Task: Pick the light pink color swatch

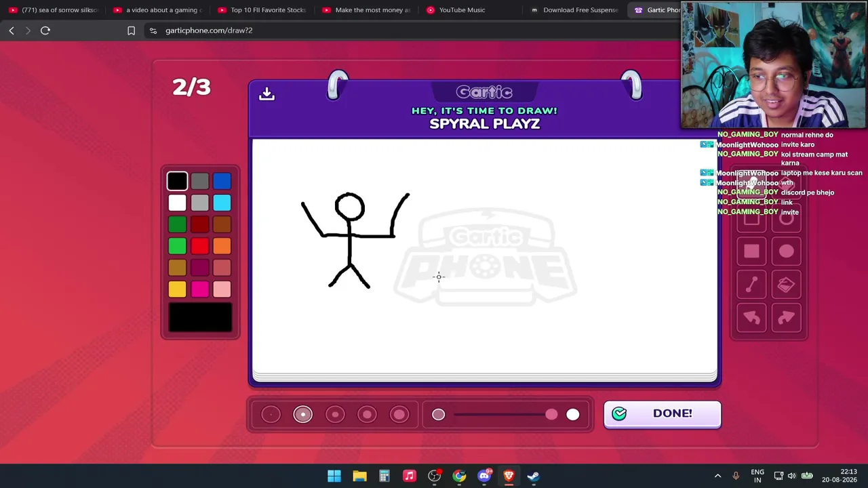Action: click(222, 289)
